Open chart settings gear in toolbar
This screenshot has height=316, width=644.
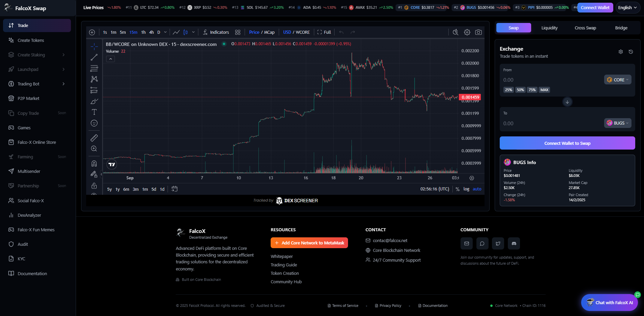click(467, 32)
